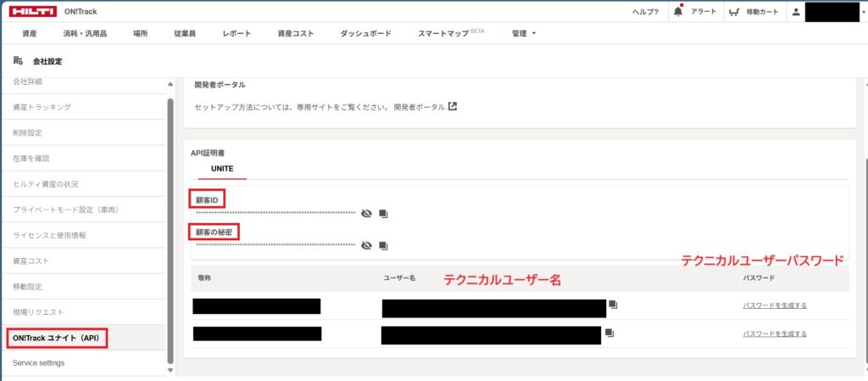Switch to the UNITE tab

click(222, 169)
